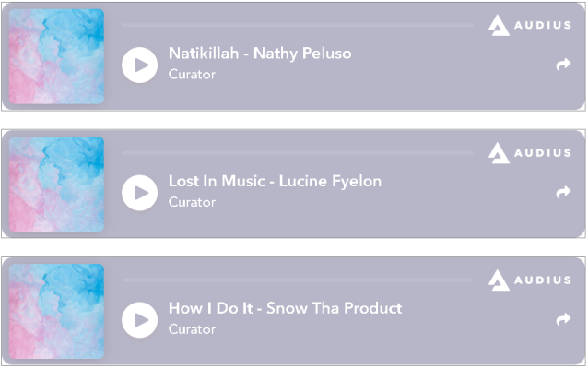Open the Natikillah - Nathy Peluso title link
The image size is (588, 369).
point(260,54)
